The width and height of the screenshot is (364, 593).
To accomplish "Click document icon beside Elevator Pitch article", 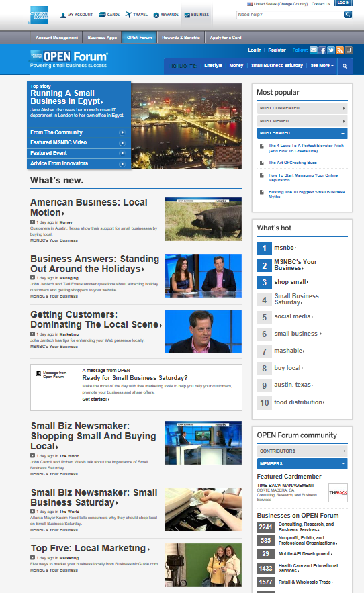I will click(261, 146).
